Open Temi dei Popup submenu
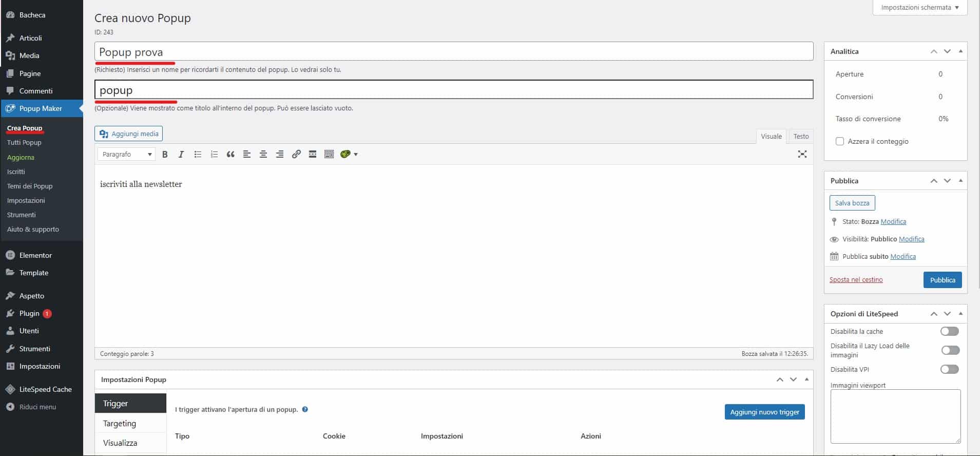The width and height of the screenshot is (980, 456). click(x=30, y=186)
